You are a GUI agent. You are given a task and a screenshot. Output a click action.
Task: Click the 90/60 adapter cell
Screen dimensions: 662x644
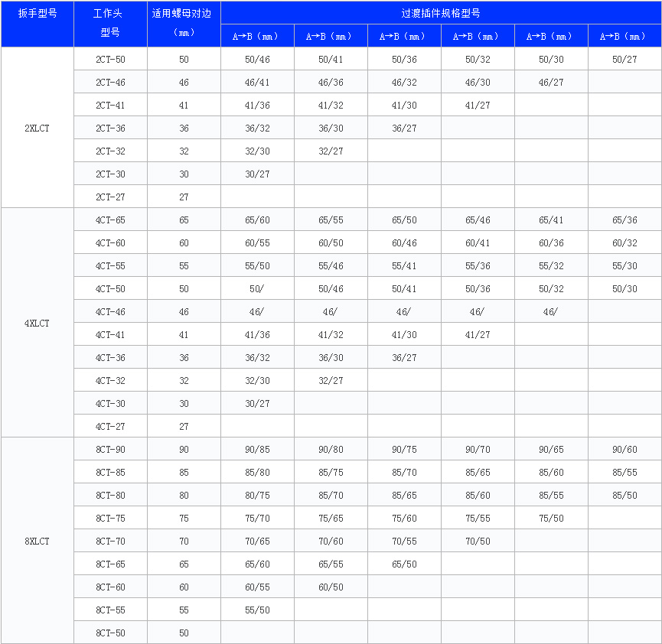pyautogui.click(x=624, y=449)
